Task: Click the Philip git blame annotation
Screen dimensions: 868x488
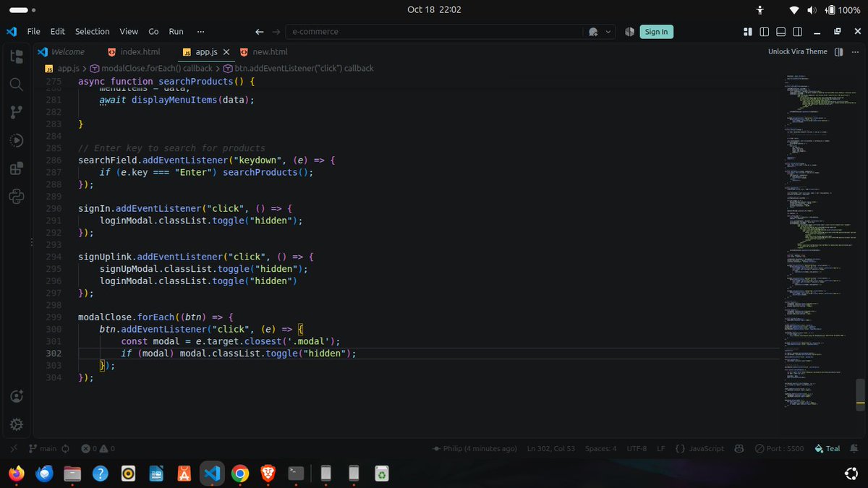Action: click(475, 448)
